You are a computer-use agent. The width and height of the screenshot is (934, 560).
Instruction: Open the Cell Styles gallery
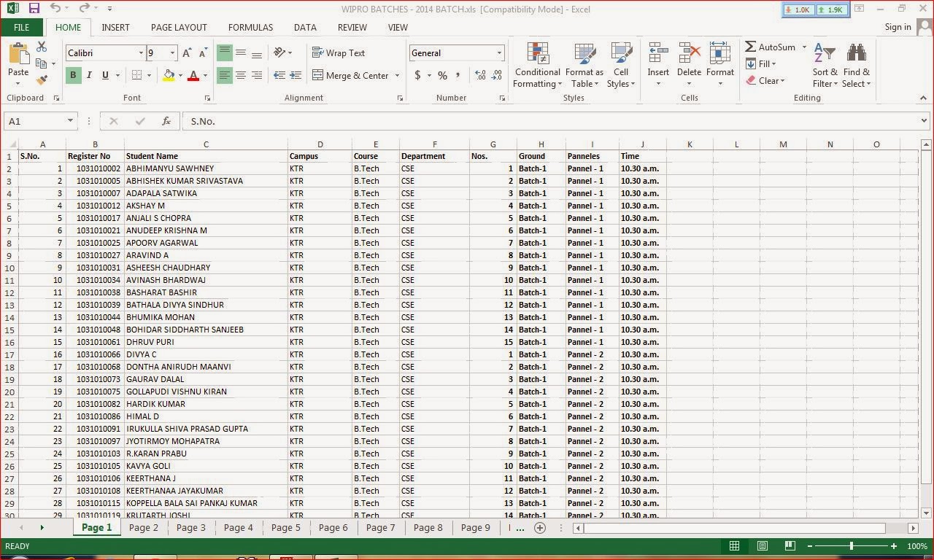pos(621,65)
